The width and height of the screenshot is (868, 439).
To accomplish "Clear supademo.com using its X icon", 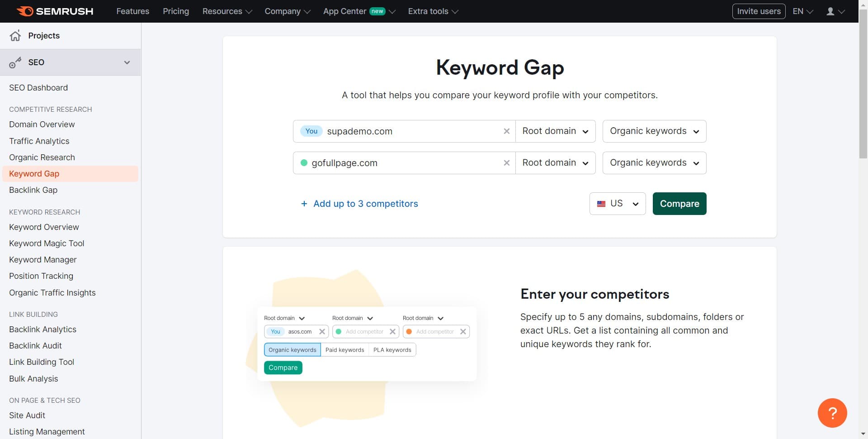I will [x=506, y=131].
